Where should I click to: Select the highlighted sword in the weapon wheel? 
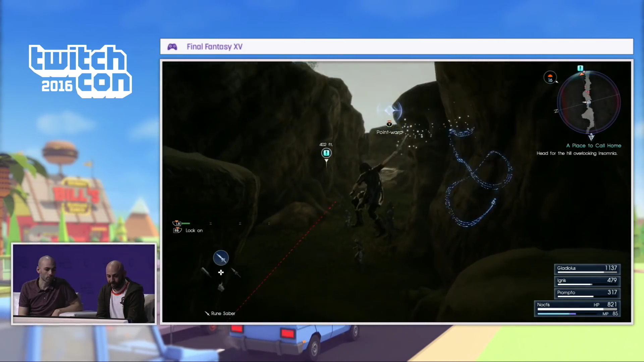[221, 258]
